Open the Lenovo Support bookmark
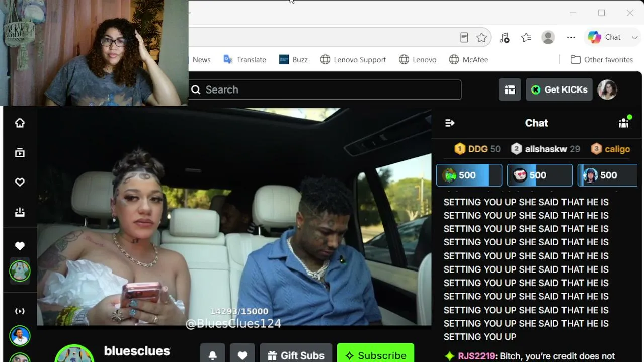Image resolution: width=644 pixels, height=362 pixels. 353,60
